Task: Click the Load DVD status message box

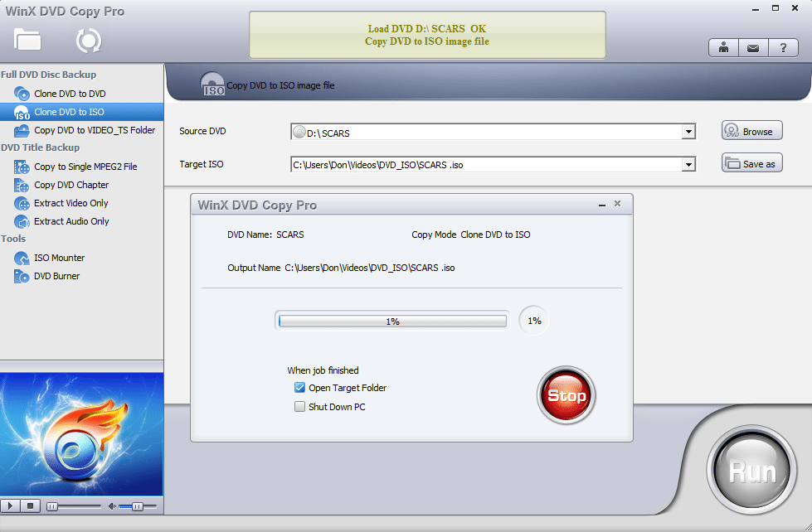Action: tap(427, 35)
